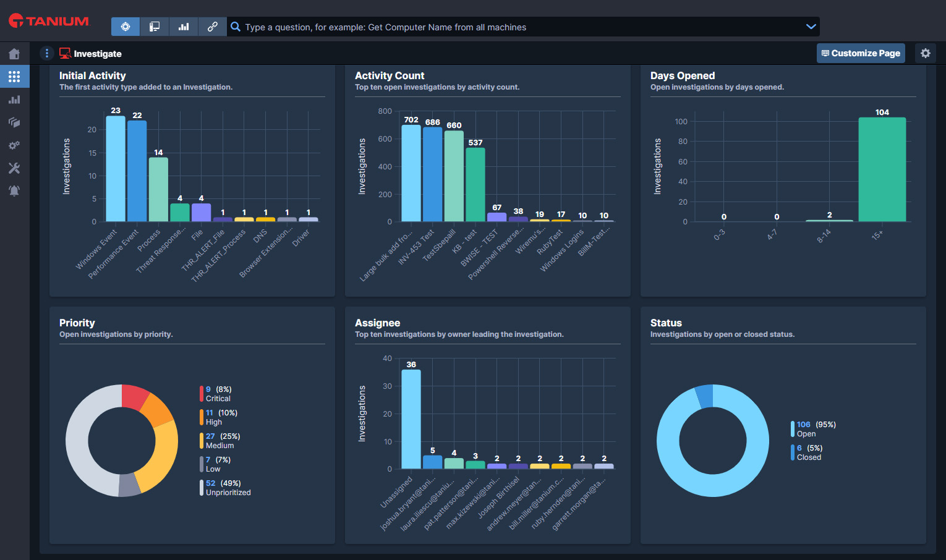Open the page settings gear icon
The width and height of the screenshot is (946, 560).
point(926,53)
